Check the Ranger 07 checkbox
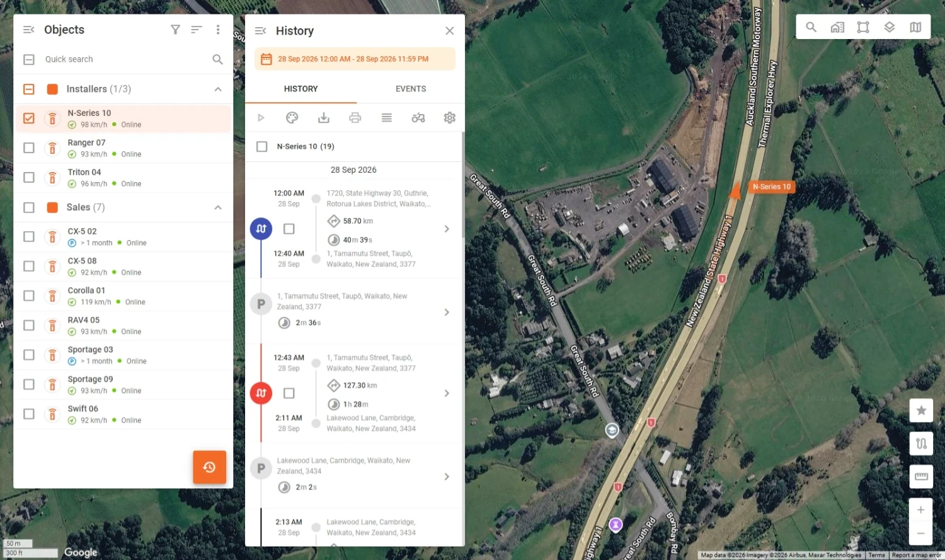The width and height of the screenshot is (945, 560). 29,148
